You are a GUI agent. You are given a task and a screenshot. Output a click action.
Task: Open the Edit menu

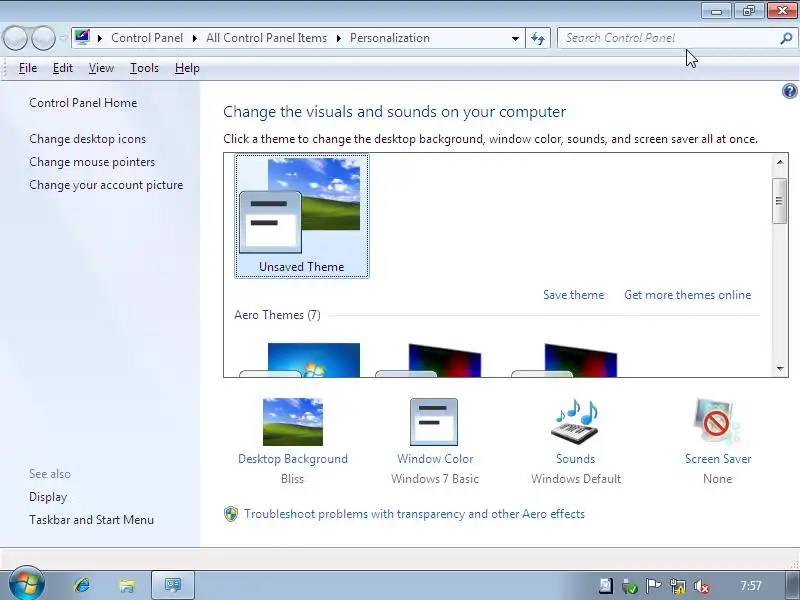point(63,68)
